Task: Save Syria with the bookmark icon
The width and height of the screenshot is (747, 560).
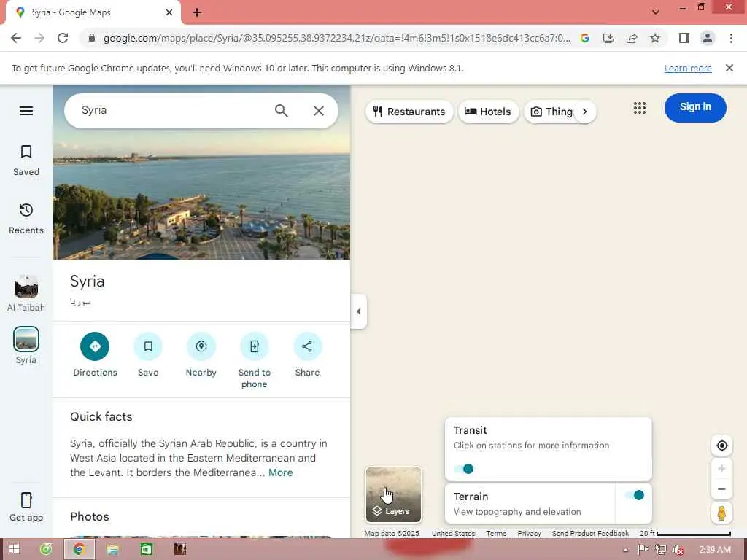Action: pyautogui.click(x=148, y=346)
